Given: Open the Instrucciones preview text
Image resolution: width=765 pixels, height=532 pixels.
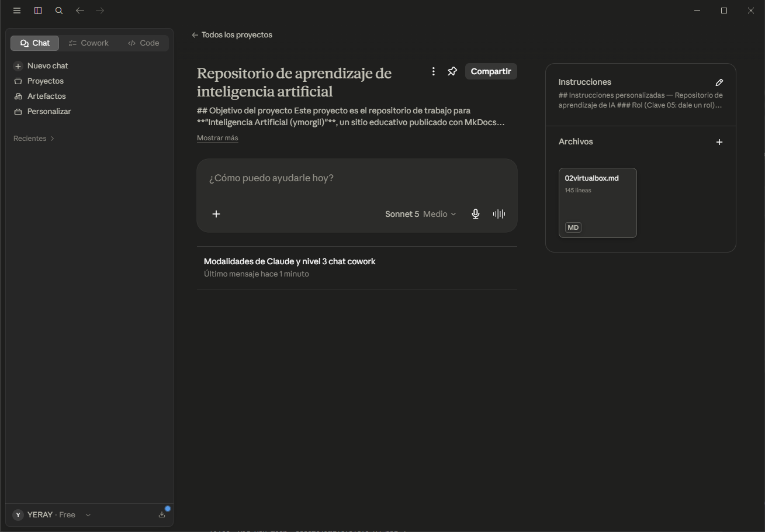Looking at the screenshot, I should coord(641,101).
